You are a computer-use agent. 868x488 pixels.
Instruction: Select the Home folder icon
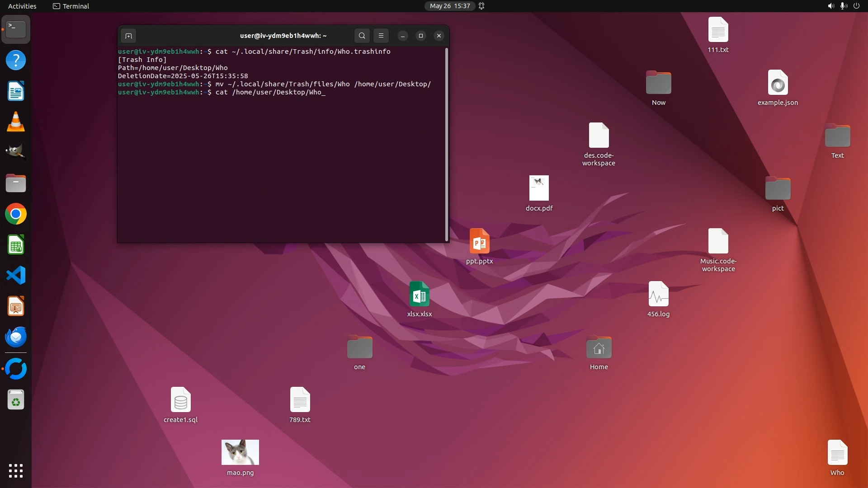coord(599,348)
